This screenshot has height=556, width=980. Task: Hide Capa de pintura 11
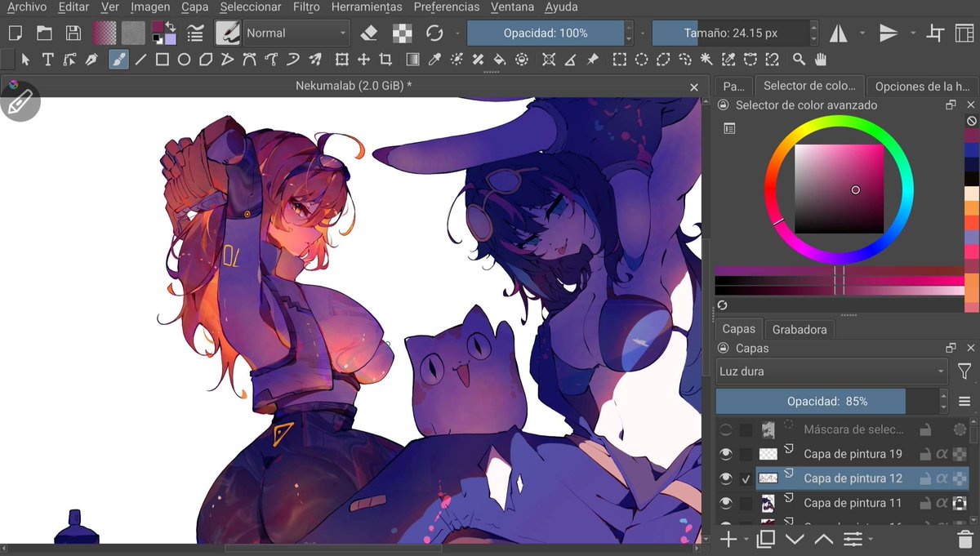[x=726, y=503]
